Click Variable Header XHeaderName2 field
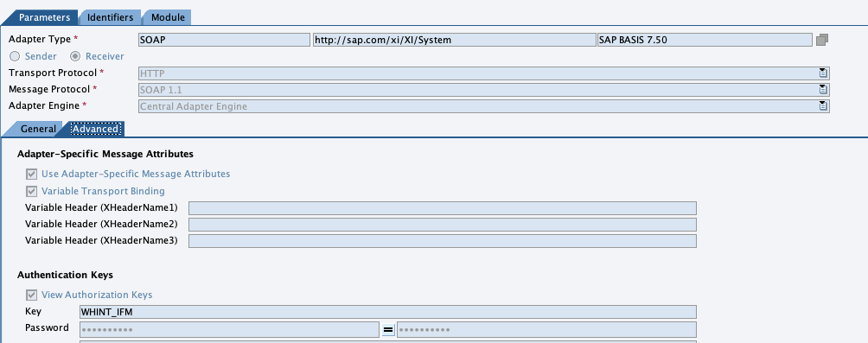Image resolution: width=868 pixels, height=343 pixels. tap(443, 225)
